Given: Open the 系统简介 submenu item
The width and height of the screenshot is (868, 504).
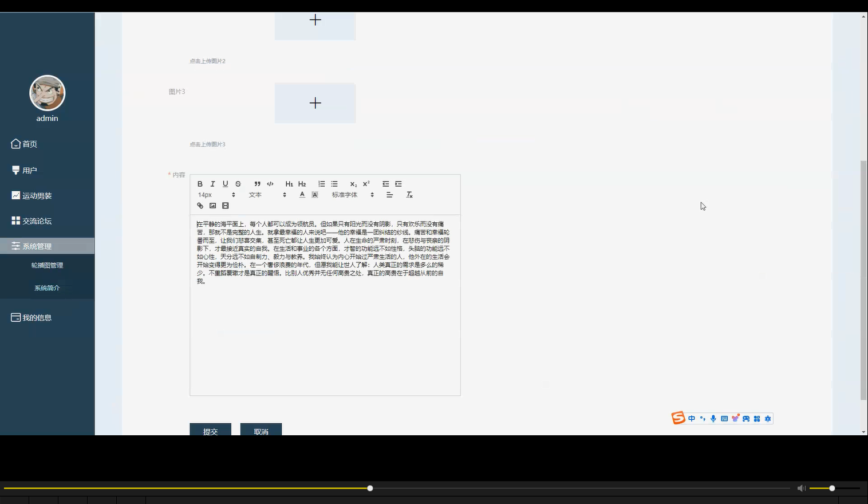Looking at the screenshot, I should [47, 288].
